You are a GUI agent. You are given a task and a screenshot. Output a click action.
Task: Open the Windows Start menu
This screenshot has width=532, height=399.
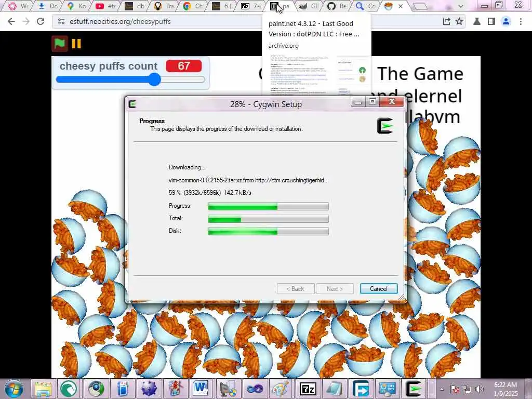point(14,389)
